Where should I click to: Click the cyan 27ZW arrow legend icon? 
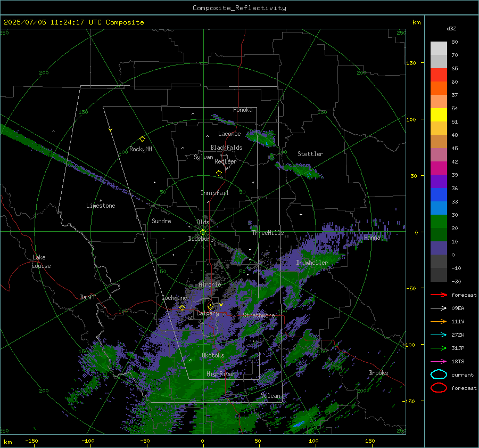(439, 335)
